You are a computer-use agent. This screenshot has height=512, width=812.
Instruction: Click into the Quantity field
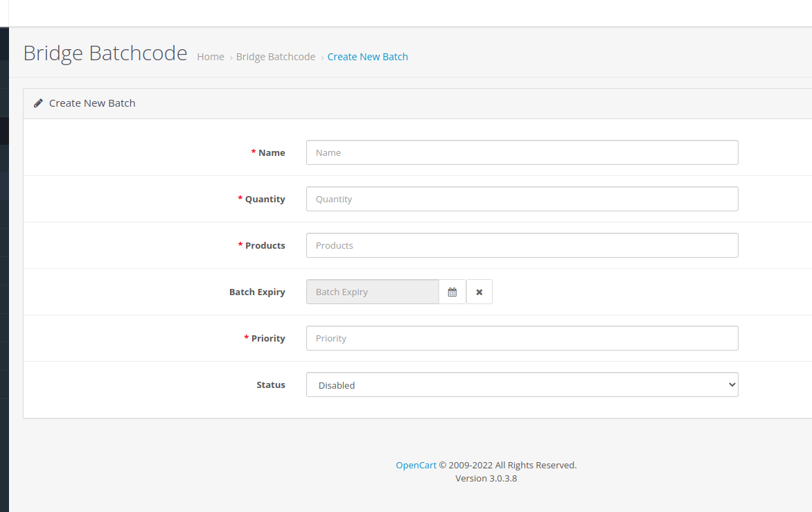click(522, 199)
